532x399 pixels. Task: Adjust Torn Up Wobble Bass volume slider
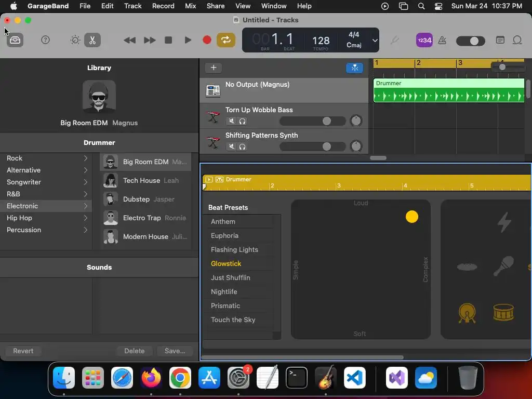[312, 121]
